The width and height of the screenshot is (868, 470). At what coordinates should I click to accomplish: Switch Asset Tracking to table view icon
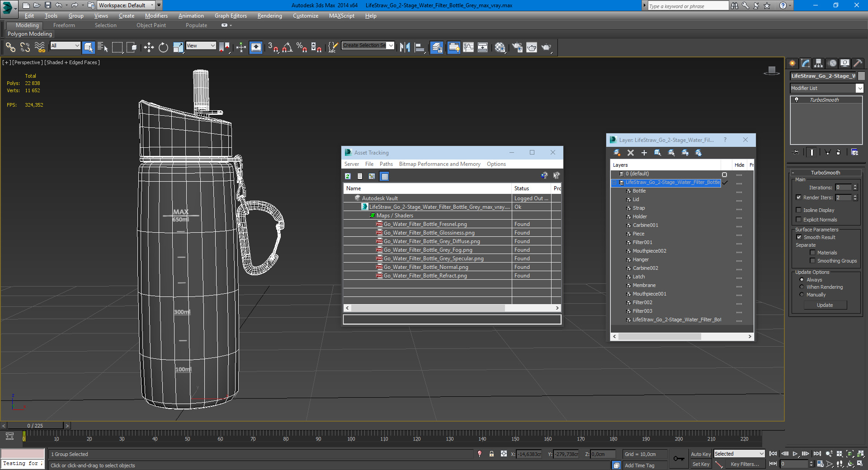(385, 176)
